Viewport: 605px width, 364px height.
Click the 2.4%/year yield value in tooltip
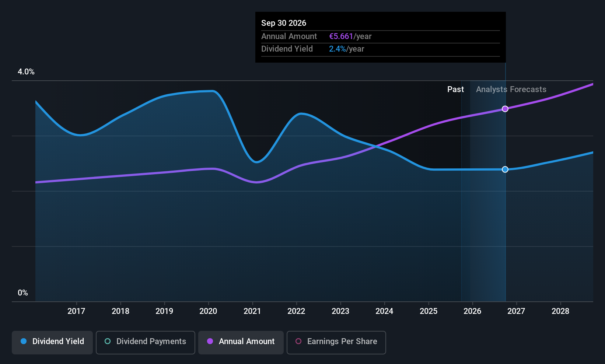(x=346, y=49)
